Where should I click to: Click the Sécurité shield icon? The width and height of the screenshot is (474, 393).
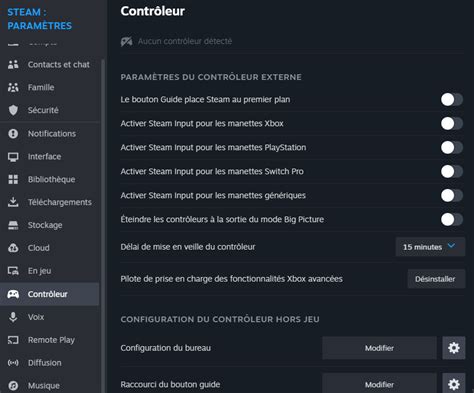13,110
